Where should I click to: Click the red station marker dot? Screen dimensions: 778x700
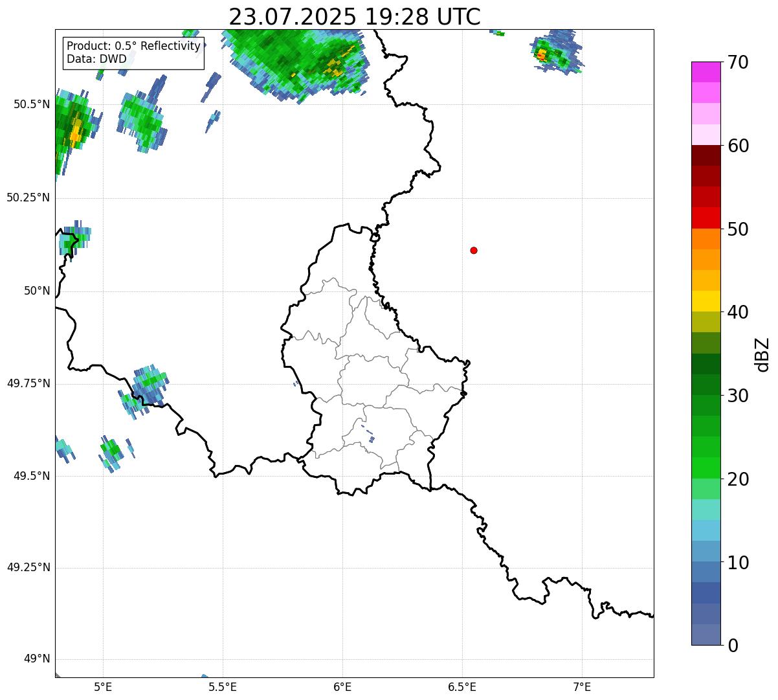pos(474,250)
